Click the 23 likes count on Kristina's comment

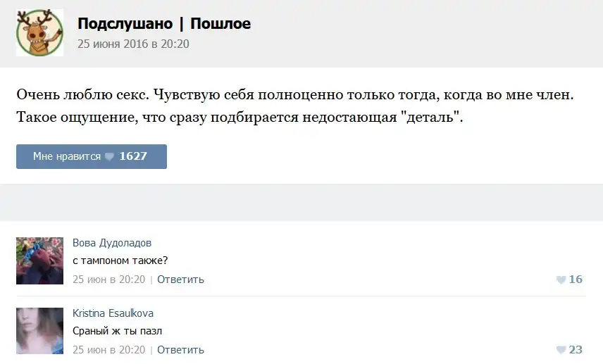pos(576,350)
